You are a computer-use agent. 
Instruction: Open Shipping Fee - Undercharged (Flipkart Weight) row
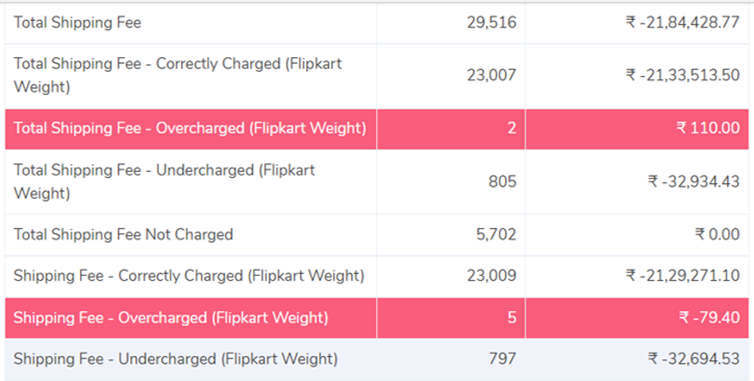(377, 360)
